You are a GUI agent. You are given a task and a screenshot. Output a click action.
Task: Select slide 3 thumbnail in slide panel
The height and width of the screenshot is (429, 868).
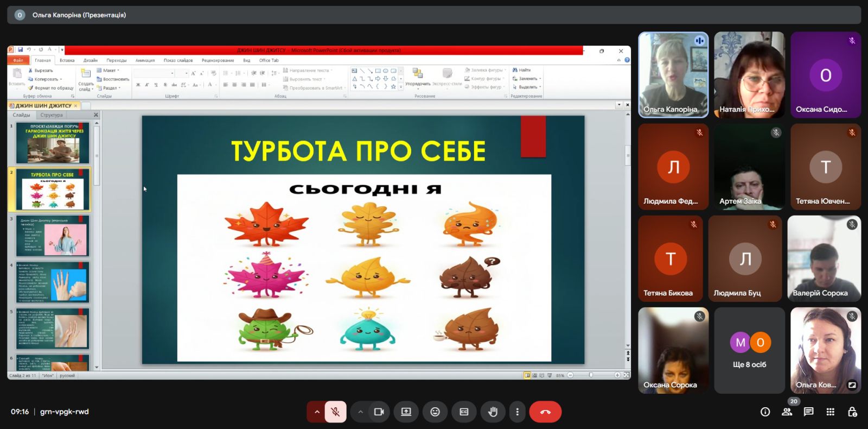(52, 236)
